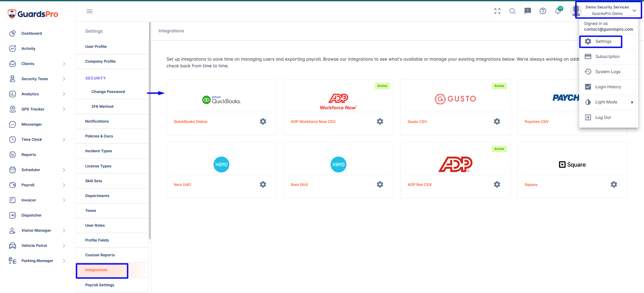
Task: Click the Xero (UK) link
Action: pos(182,185)
